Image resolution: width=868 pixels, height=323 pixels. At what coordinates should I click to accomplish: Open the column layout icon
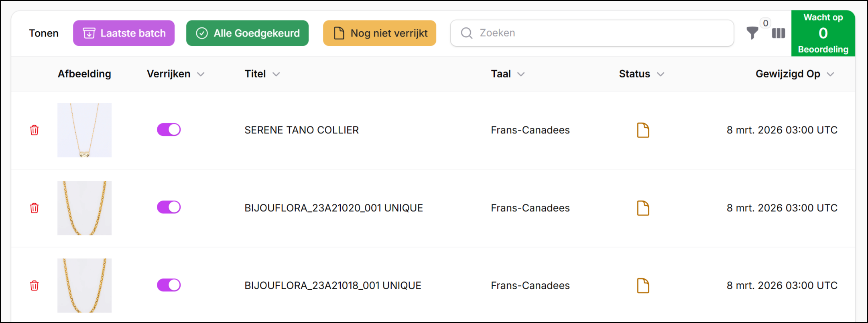tap(778, 33)
